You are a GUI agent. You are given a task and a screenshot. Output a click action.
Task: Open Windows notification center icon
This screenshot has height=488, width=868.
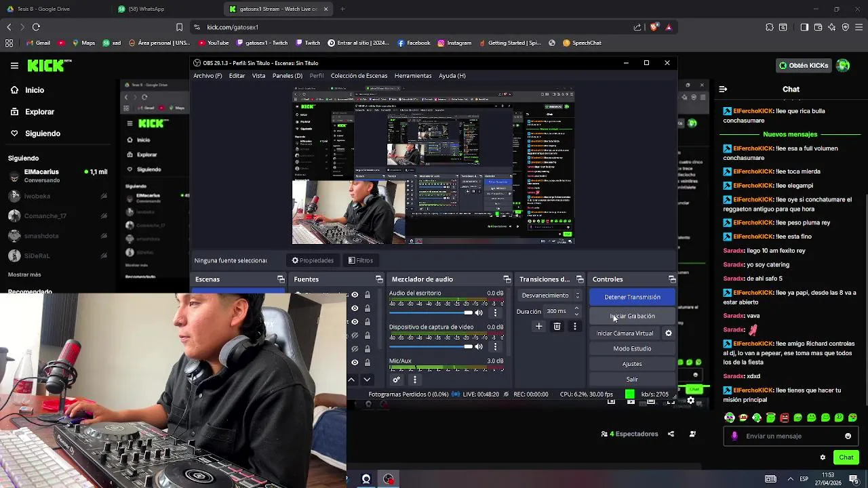click(854, 479)
